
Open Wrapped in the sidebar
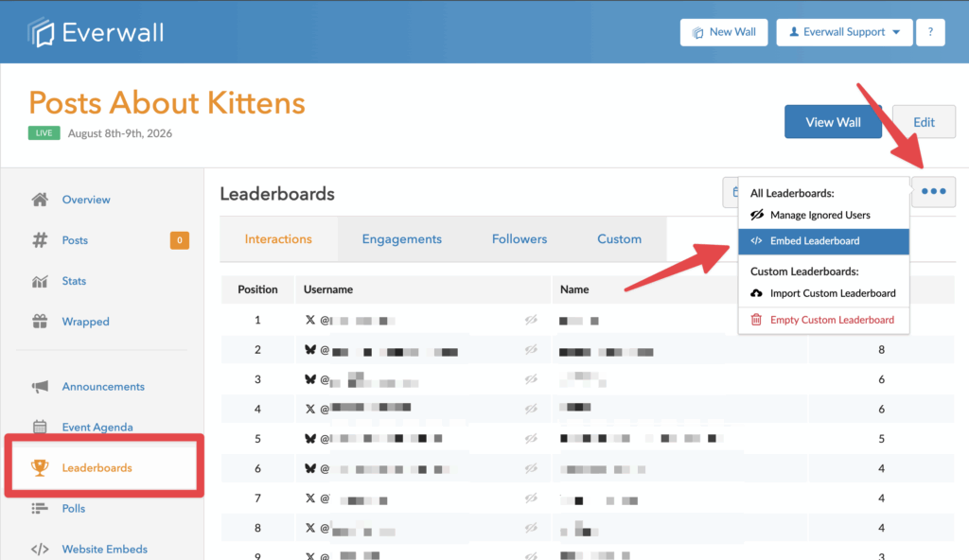tap(85, 322)
